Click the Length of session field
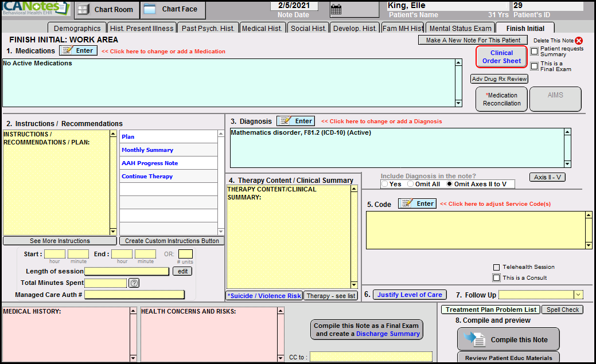Screen dimensions: 596x364 pos(127,271)
